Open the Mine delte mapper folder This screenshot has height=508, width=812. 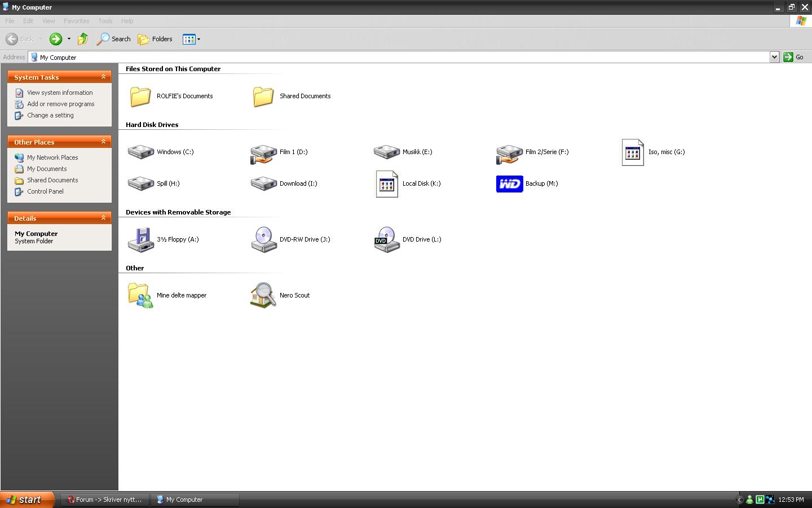point(140,295)
